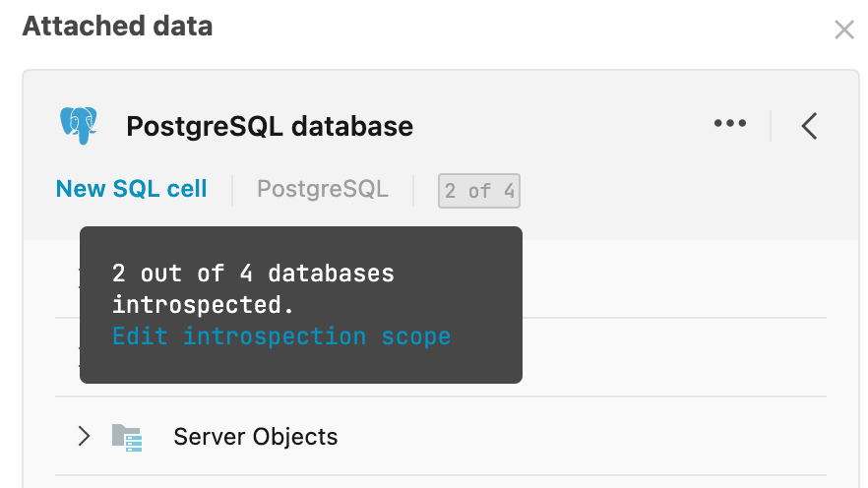The width and height of the screenshot is (868, 488).
Task: Open the three-dot more options menu
Action: [x=730, y=124]
